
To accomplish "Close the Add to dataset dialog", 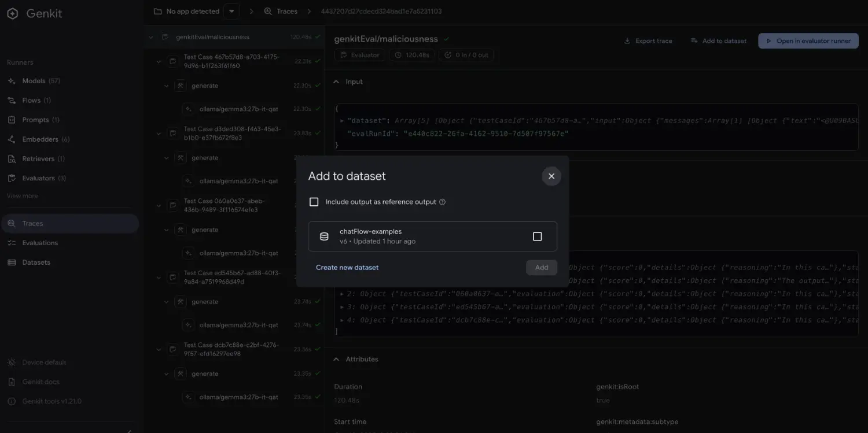I will (551, 176).
